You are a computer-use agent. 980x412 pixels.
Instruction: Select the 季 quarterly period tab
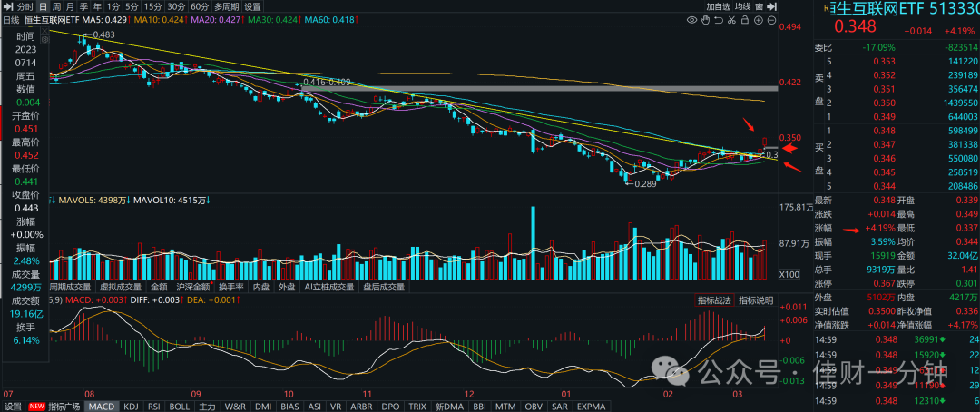pos(83,7)
